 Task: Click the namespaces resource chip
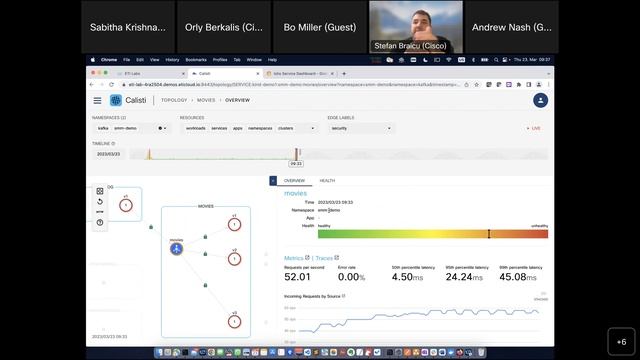[260, 128]
